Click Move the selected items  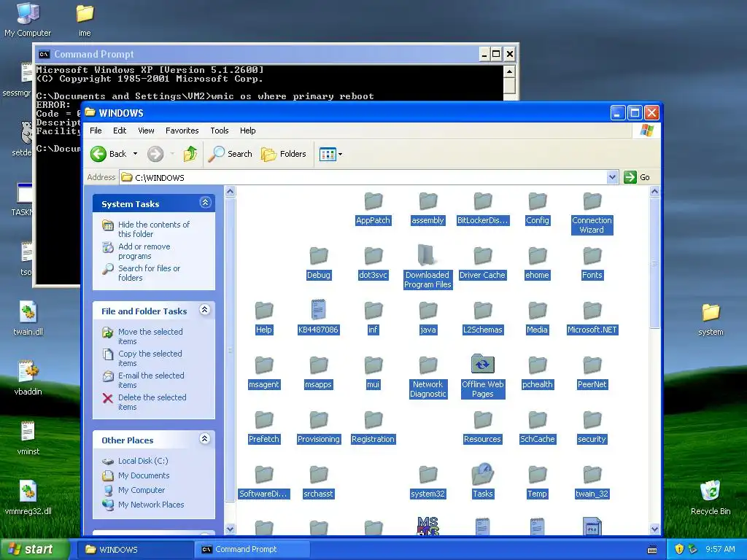click(x=150, y=336)
